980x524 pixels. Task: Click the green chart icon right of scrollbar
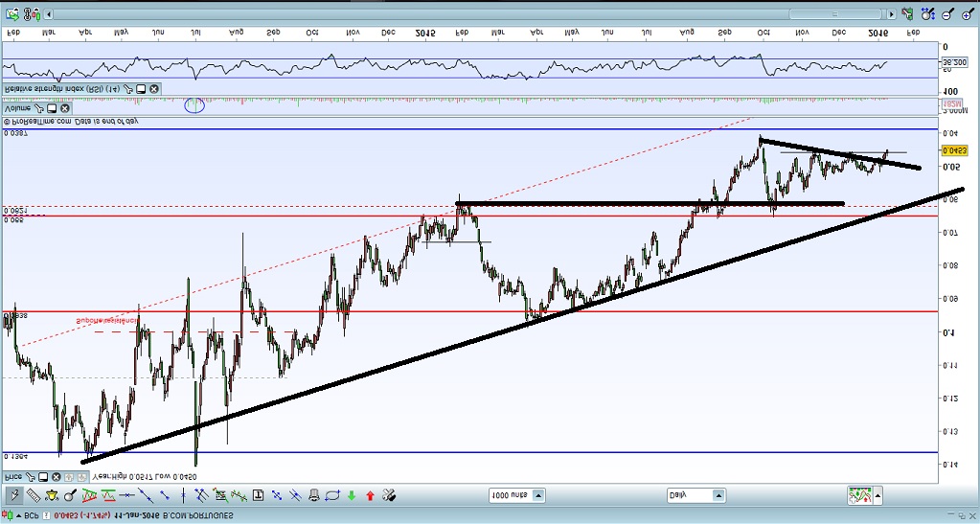[907, 13]
